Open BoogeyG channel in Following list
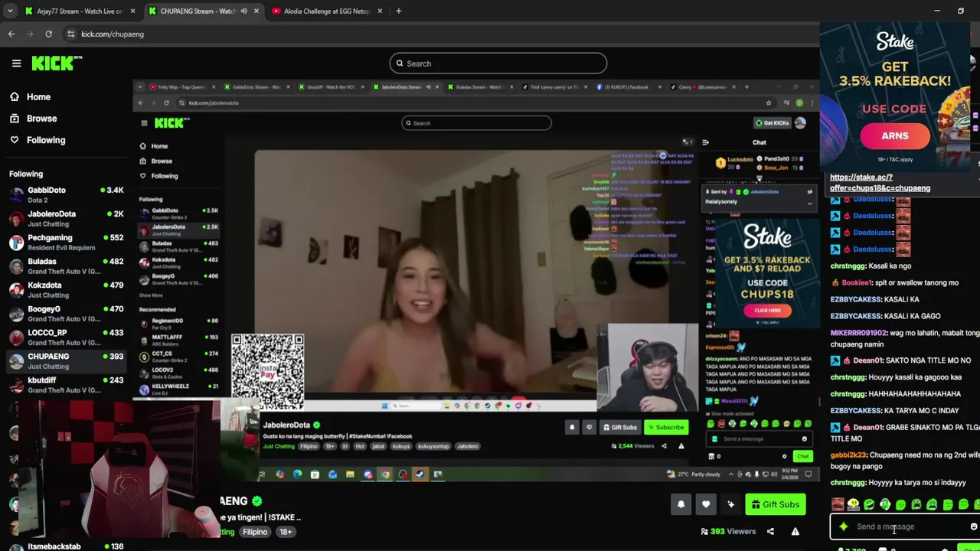980x551 pixels. (65, 313)
